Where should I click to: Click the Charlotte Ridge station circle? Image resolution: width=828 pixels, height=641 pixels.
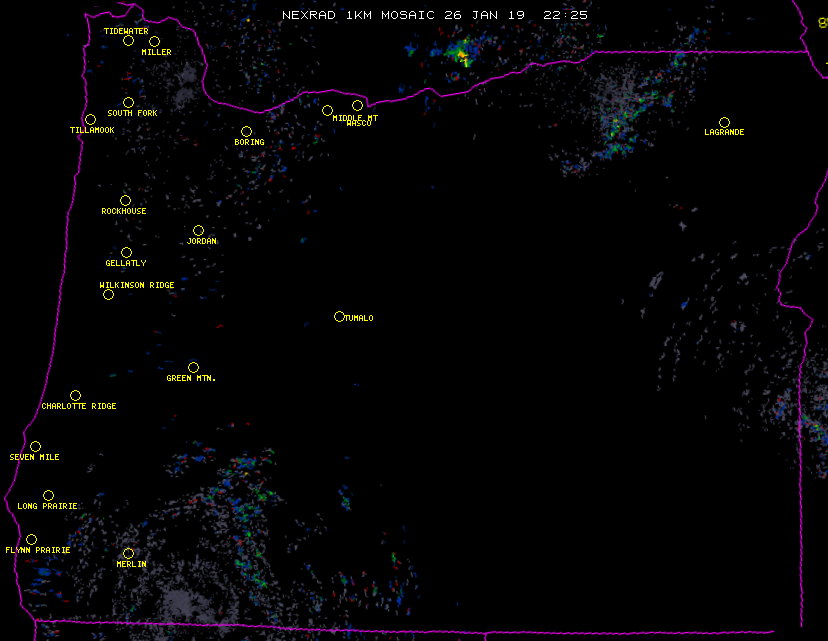pyautogui.click(x=75, y=395)
